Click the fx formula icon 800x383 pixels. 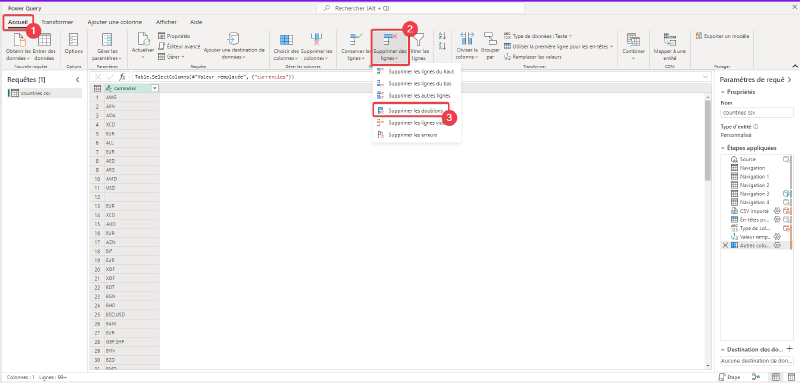click(x=122, y=77)
